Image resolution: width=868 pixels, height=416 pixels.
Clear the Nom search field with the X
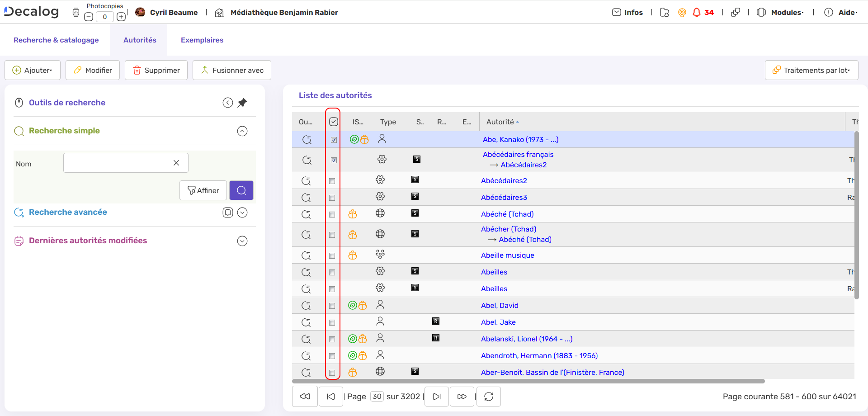click(176, 163)
